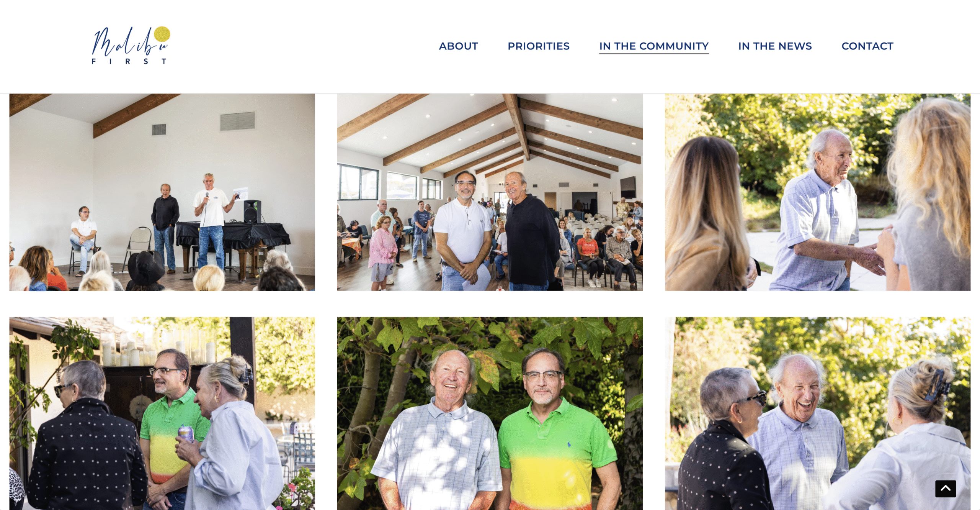Click the FIRST text under the logo
This screenshot has height=510, width=980.
coord(129,61)
